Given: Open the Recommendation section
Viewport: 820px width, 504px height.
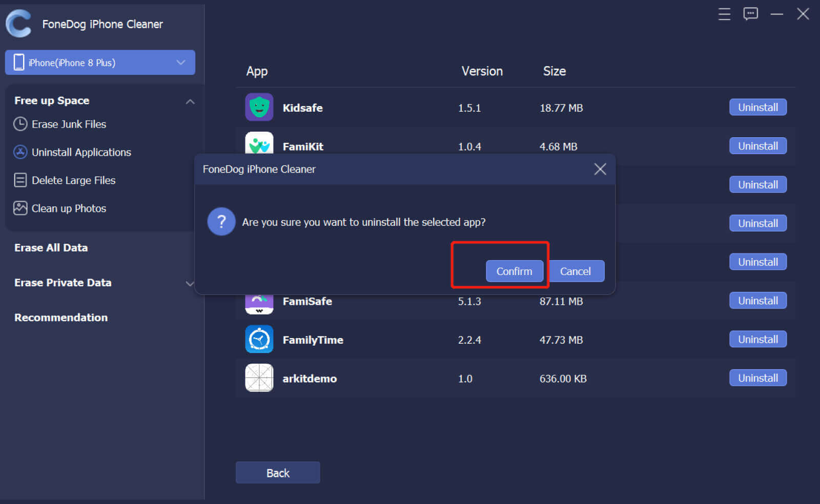Looking at the screenshot, I should pyautogui.click(x=61, y=318).
